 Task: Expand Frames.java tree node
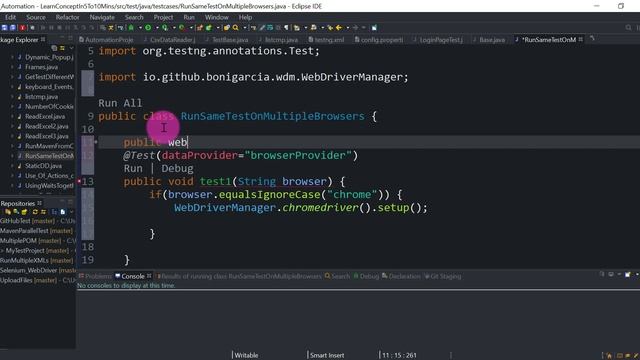click(x=12, y=67)
